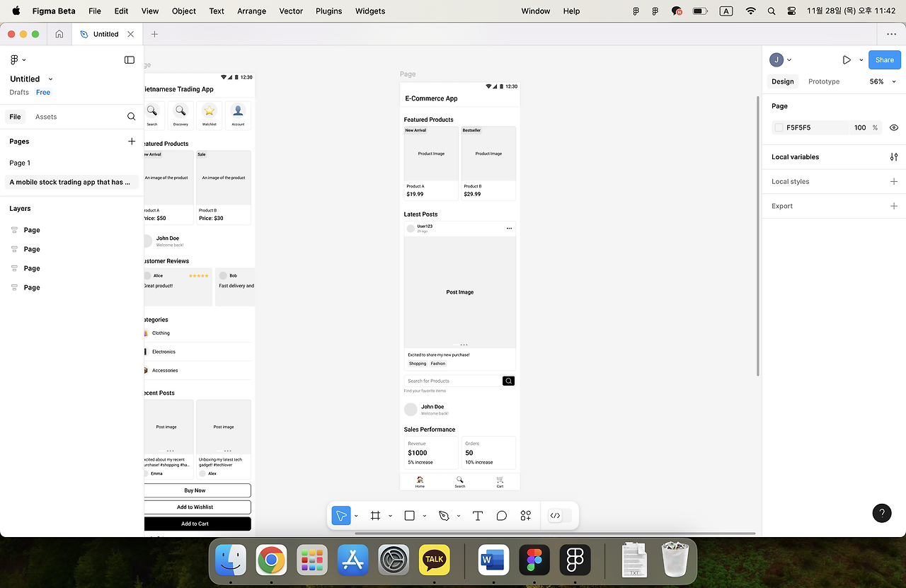Select the Comment tool
The width and height of the screenshot is (906, 588).
502,516
